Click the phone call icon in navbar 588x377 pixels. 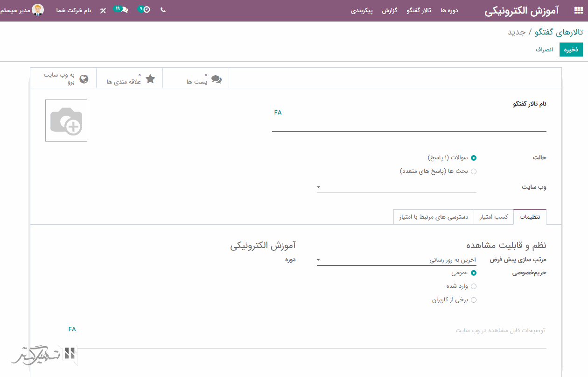click(x=163, y=10)
